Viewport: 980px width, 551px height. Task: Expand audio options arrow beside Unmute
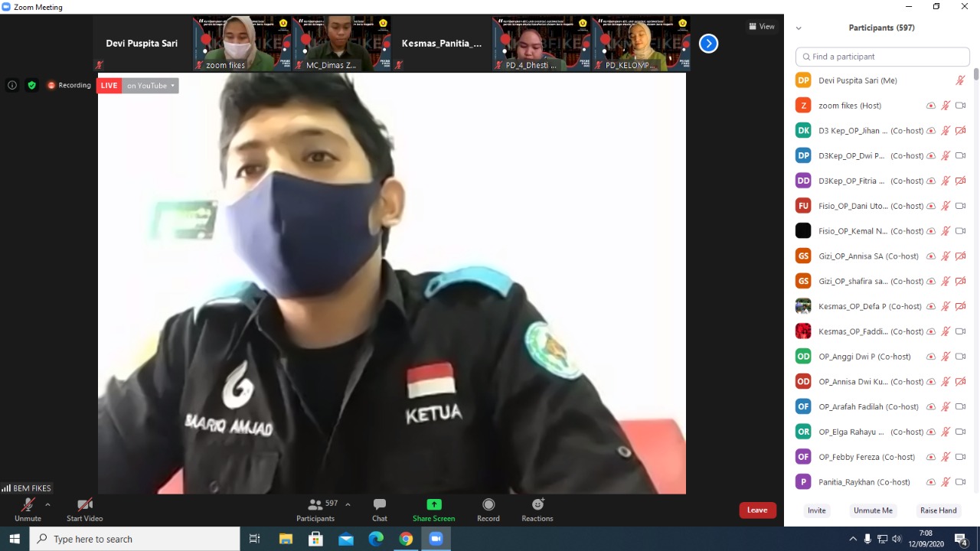pyautogui.click(x=47, y=504)
